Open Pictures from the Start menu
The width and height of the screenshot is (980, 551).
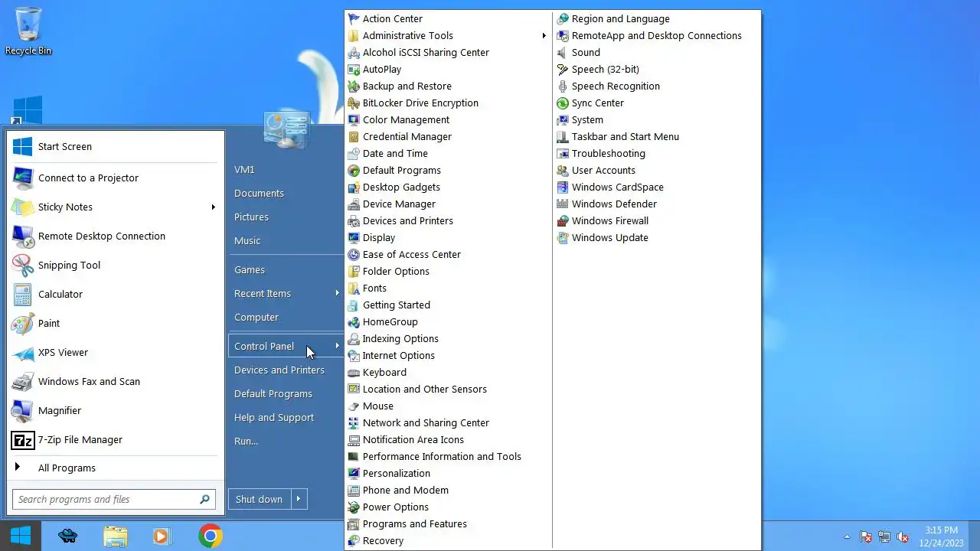(x=251, y=217)
